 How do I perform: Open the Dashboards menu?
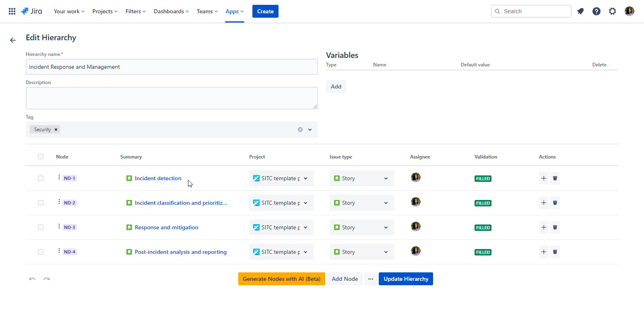[171, 11]
